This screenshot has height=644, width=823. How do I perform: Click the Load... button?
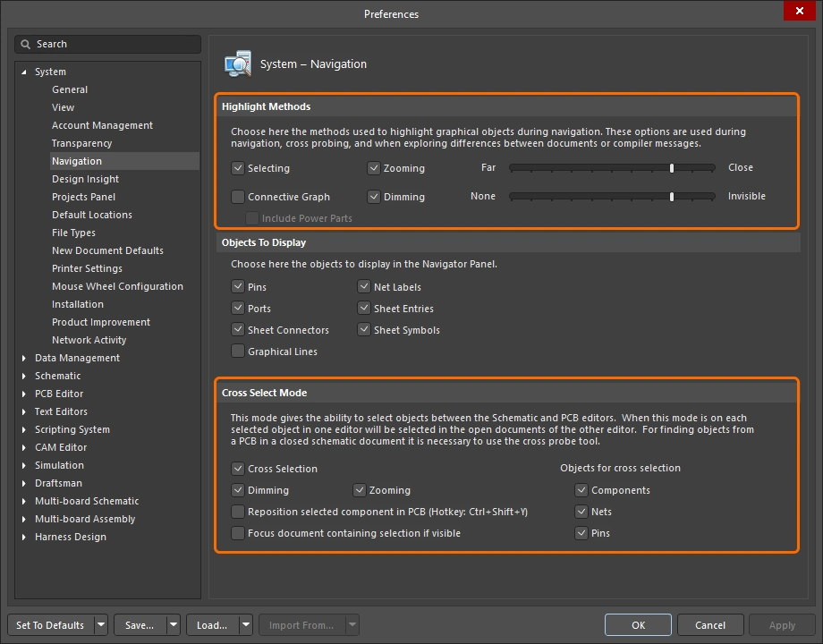click(x=213, y=625)
